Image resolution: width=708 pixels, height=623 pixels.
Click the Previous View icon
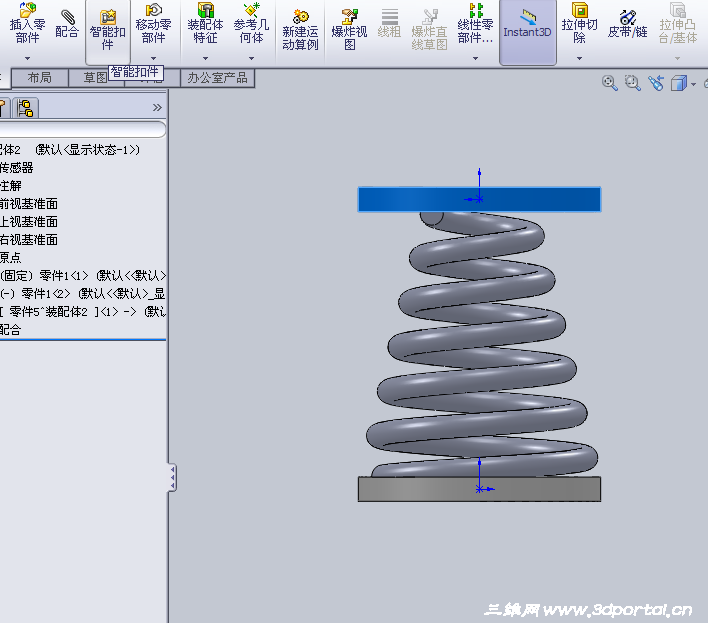(656, 83)
